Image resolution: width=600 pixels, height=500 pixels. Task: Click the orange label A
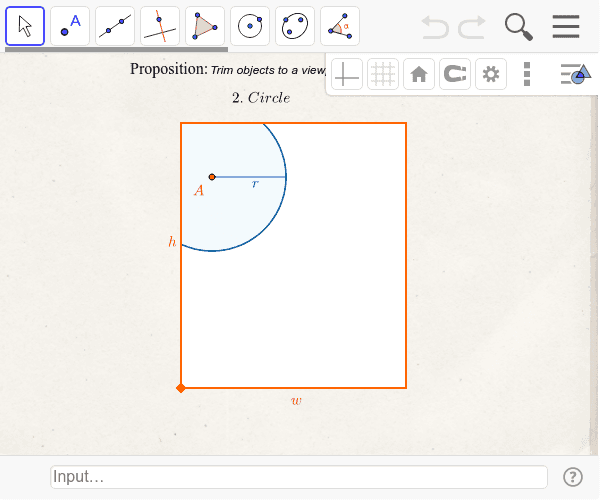(199, 191)
